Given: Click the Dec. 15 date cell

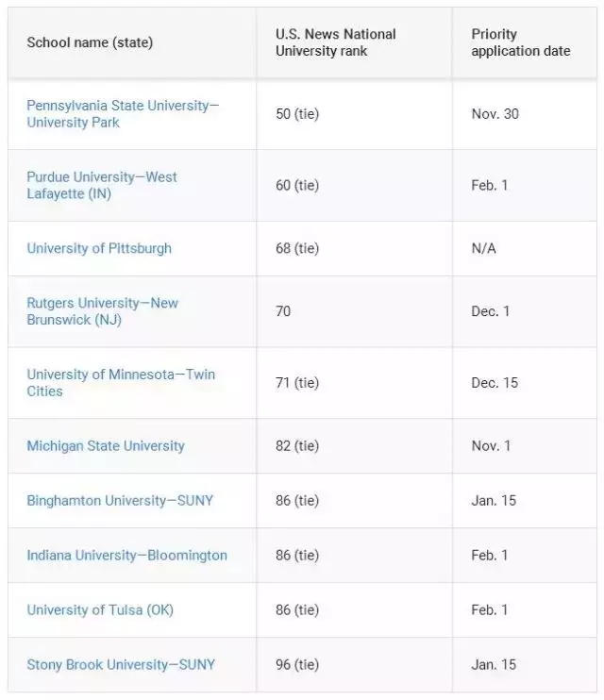Looking at the screenshot, I should tap(494, 382).
